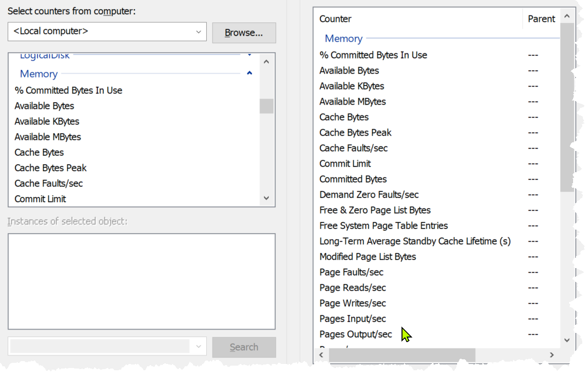Viewport: 588px width, 376px height.
Task: Click the Search button
Action: click(243, 347)
